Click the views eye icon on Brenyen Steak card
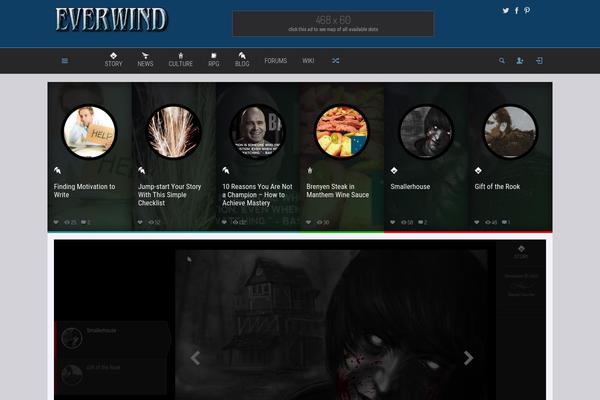 (320, 222)
